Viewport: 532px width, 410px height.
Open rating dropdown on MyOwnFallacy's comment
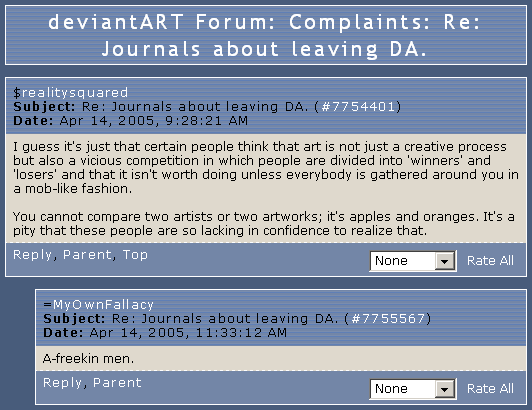[413, 389]
